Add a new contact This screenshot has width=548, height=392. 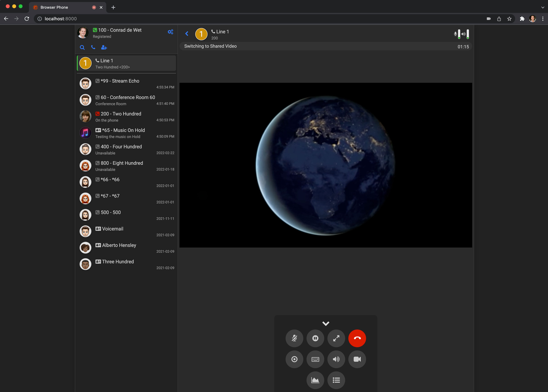104,47
